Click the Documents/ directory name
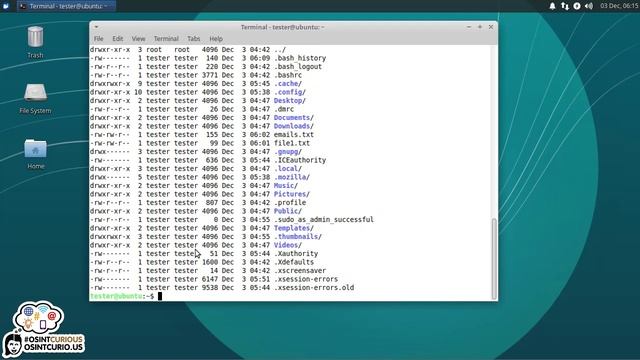640x360 pixels. [x=294, y=118]
